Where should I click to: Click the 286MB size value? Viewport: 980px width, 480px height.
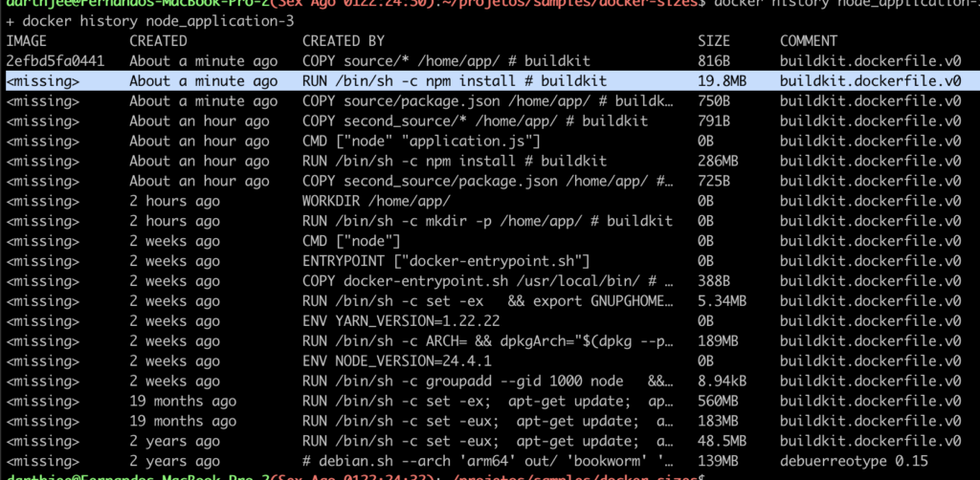(x=718, y=162)
